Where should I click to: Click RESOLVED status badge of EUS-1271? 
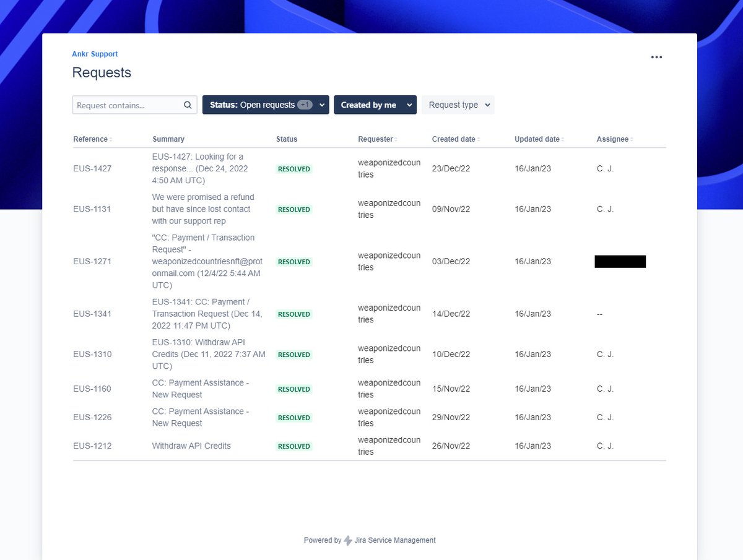294,262
